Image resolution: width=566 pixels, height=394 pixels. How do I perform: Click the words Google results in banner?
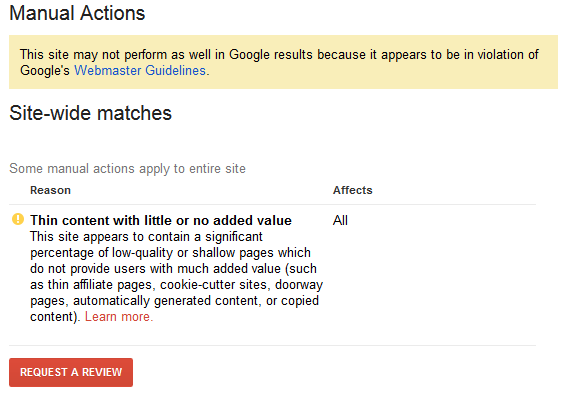[271, 55]
